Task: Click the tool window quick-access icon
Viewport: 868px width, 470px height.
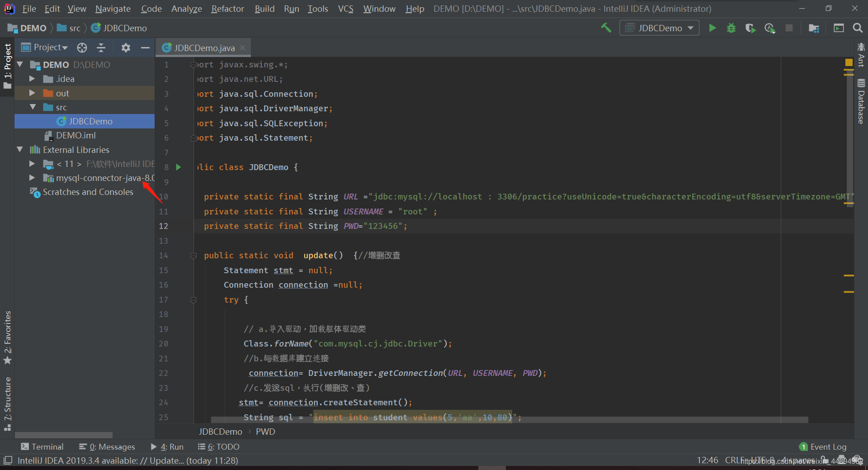Action: tap(8, 460)
